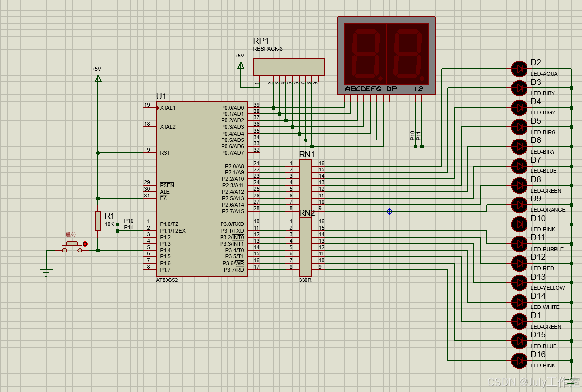Click the XTAL2 pin label
The image size is (582, 392).
[167, 127]
